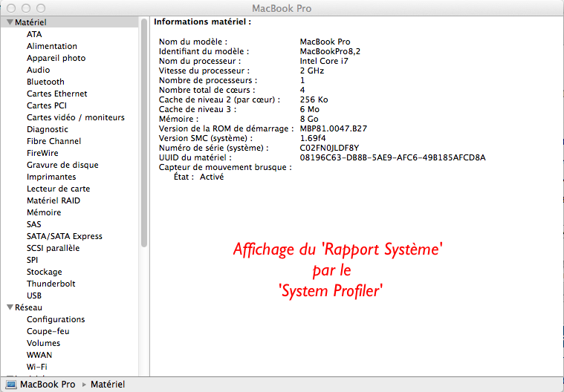This screenshot has height=392, width=564.
Task: Select the Matériel header row
Action: [69, 22]
